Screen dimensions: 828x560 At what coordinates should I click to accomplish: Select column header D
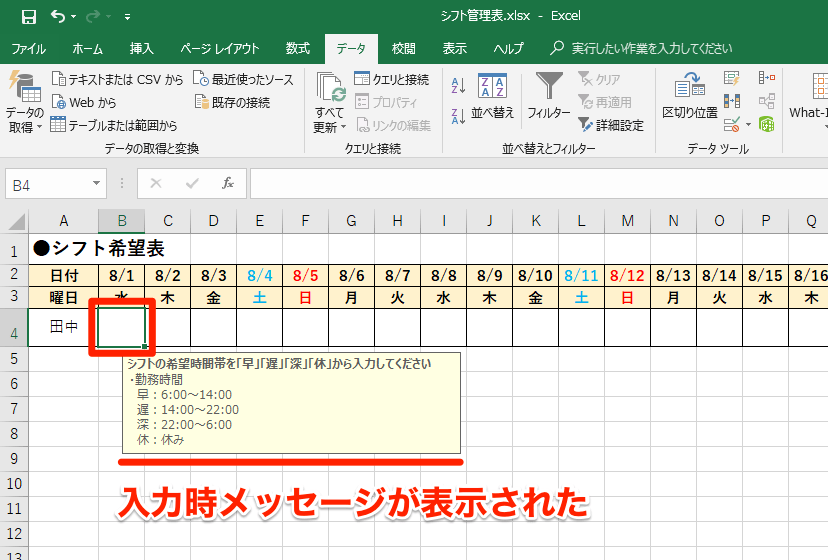(213, 221)
